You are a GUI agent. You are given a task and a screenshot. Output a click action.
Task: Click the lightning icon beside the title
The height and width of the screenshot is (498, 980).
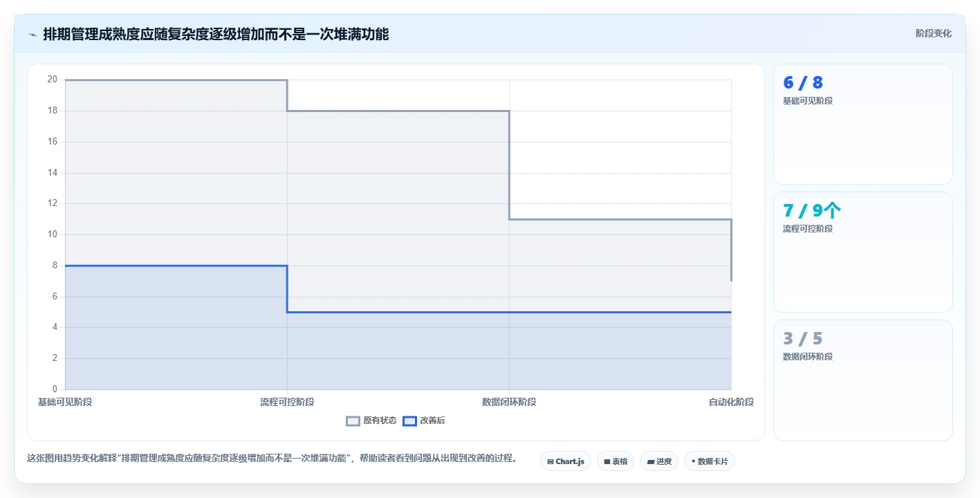coord(33,35)
